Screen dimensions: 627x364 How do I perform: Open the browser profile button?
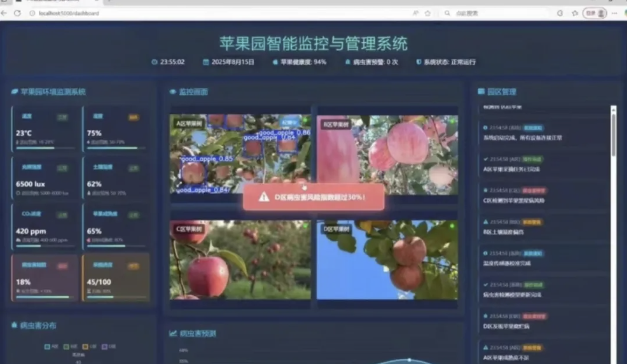click(595, 13)
